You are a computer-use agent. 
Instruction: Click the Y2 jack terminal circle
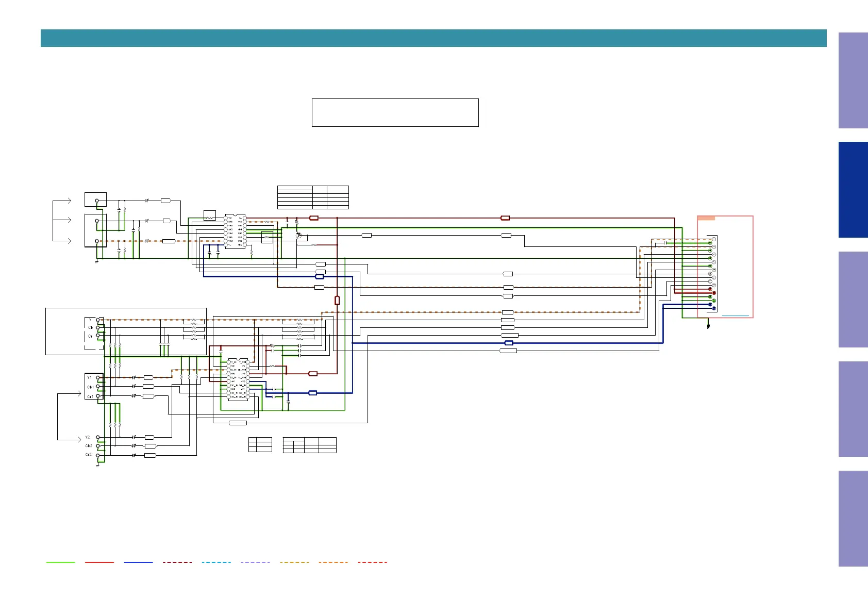(98, 437)
